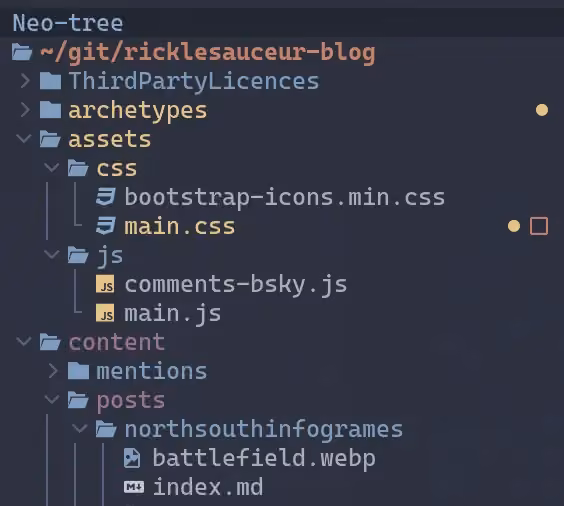The width and height of the screenshot is (564, 506).
Task: Click the markdown icon beside index.md
Action: click(x=134, y=487)
